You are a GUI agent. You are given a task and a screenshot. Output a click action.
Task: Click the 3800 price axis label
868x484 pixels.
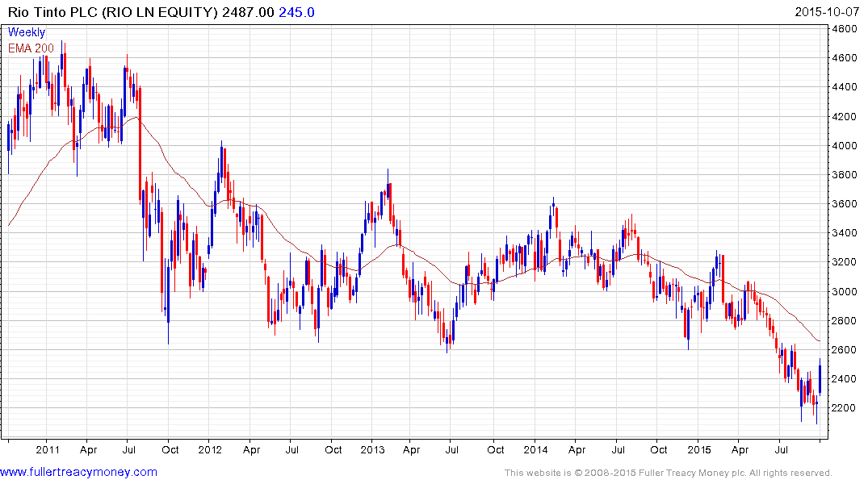(845, 175)
